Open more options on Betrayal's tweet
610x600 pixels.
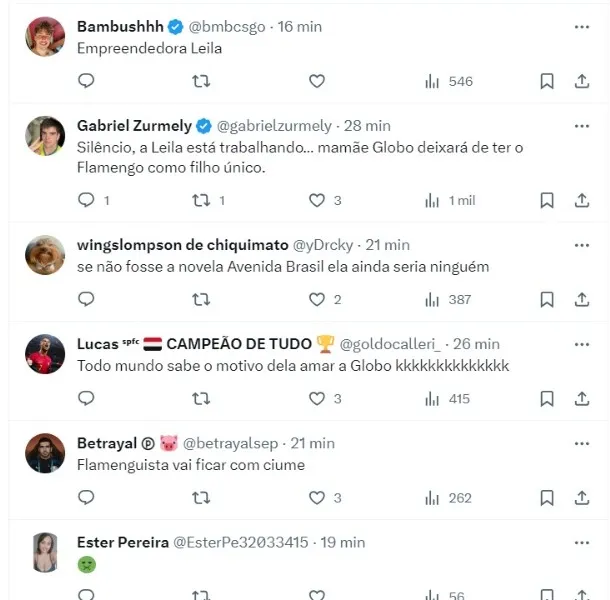[x=581, y=443]
